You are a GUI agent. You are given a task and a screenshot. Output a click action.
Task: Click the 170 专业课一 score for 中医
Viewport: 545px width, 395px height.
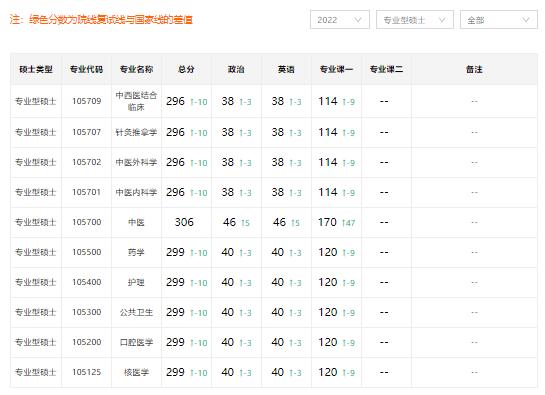point(327,222)
